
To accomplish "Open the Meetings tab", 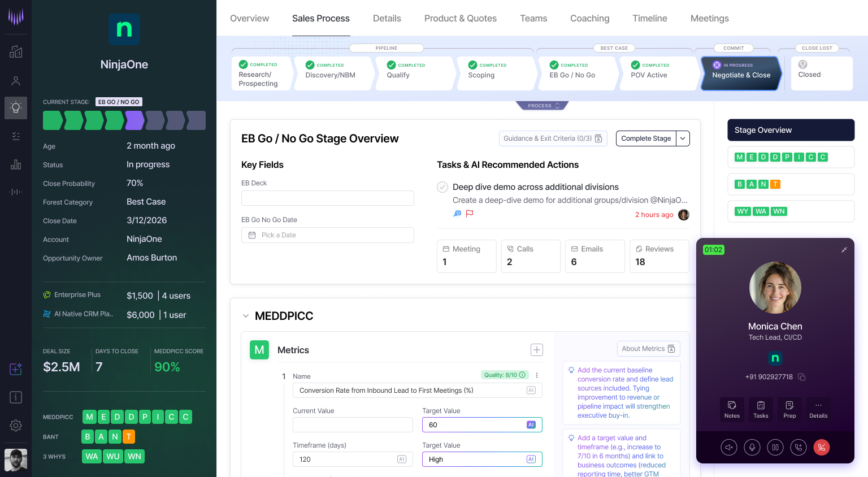I will (710, 19).
